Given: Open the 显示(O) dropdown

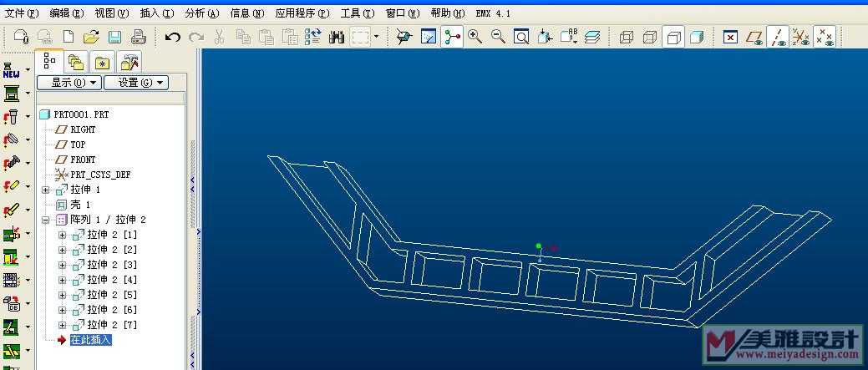Looking at the screenshot, I should (x=69, y=83).
